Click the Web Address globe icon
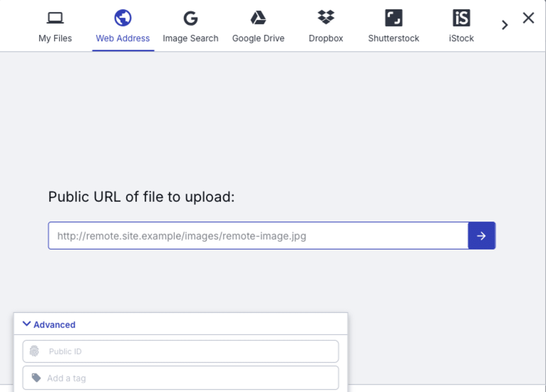The height and width of the screenshot is (392, 546). pos(122,17)
